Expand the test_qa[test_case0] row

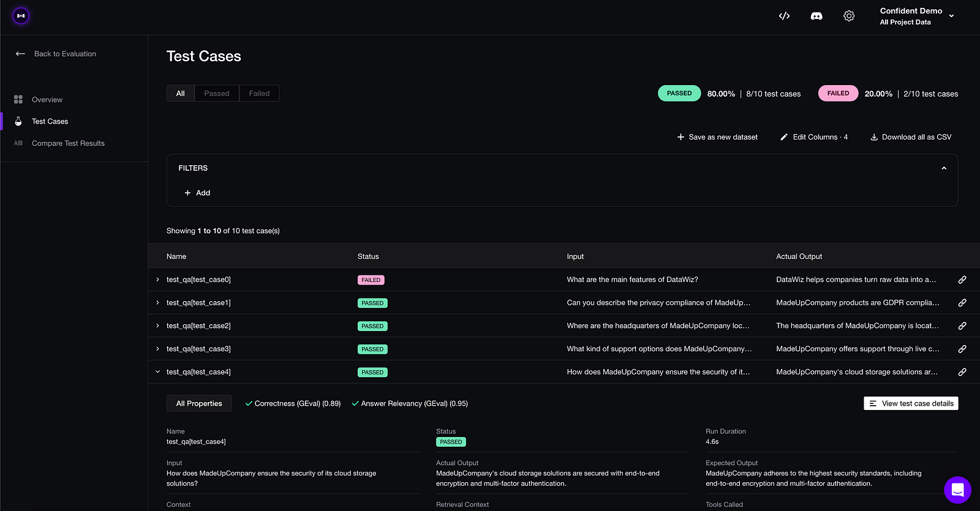pyautogui.click(x=157, y=280)
